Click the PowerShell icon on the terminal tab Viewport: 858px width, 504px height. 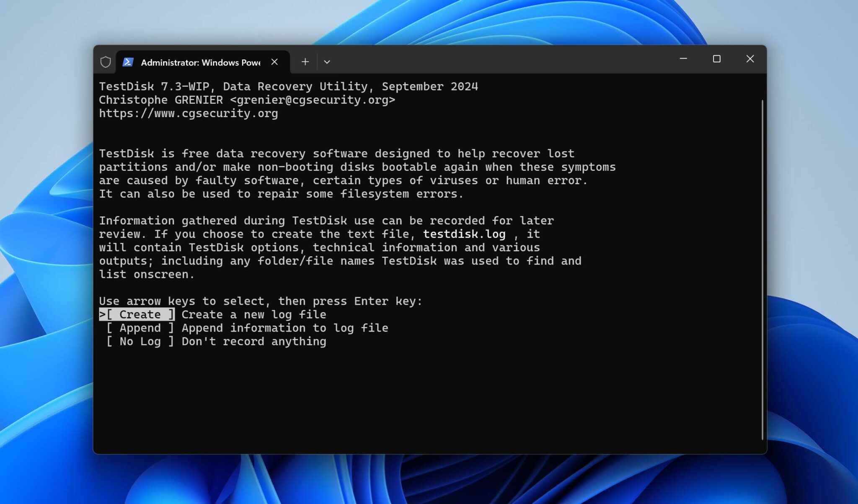pyautogui.click(x=128, y=62)
